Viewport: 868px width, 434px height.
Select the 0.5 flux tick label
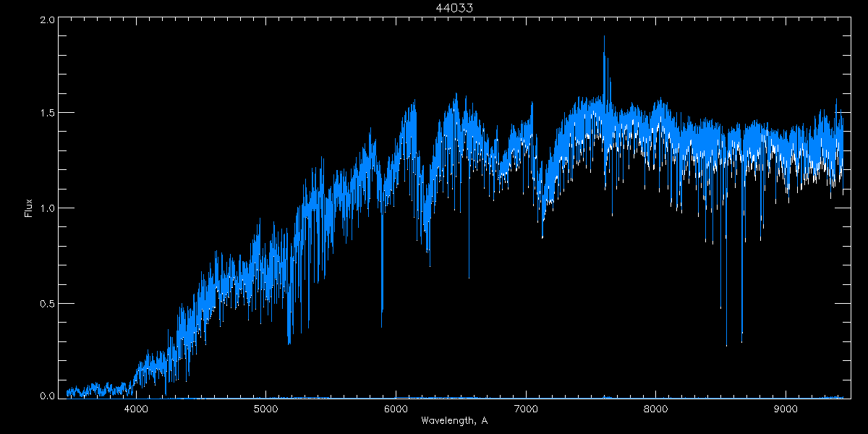47,303
